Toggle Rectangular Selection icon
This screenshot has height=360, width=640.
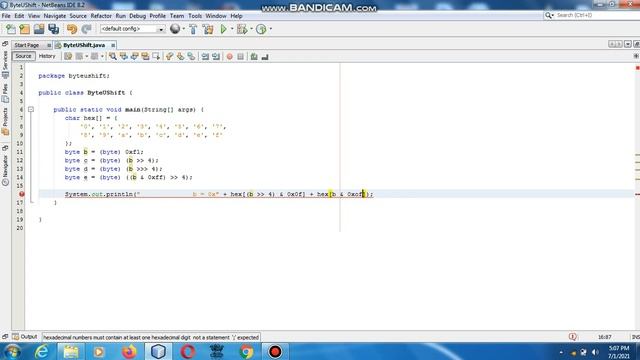[156, 57]
